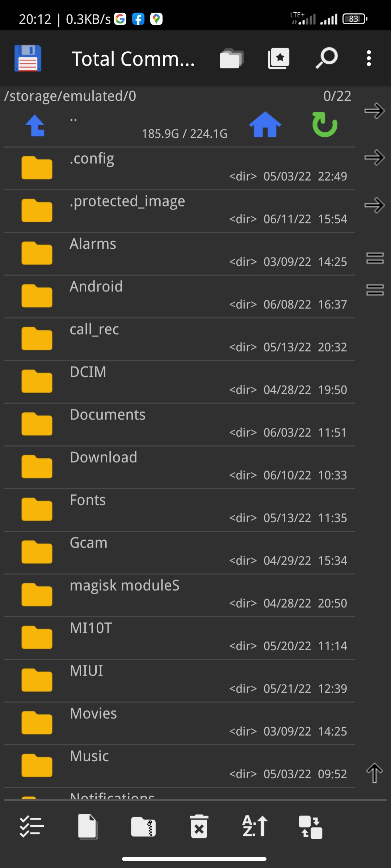Go up one level with blue arrow

coord(35,125)
